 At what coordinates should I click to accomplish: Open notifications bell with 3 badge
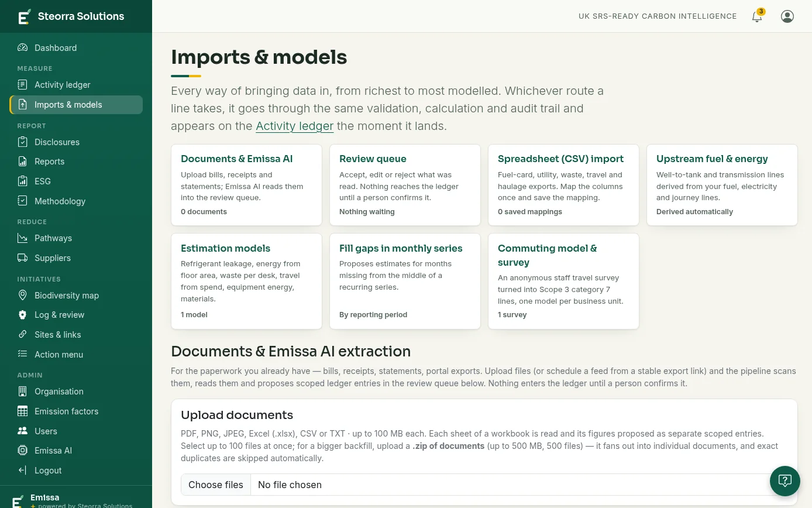pos(758,16)
